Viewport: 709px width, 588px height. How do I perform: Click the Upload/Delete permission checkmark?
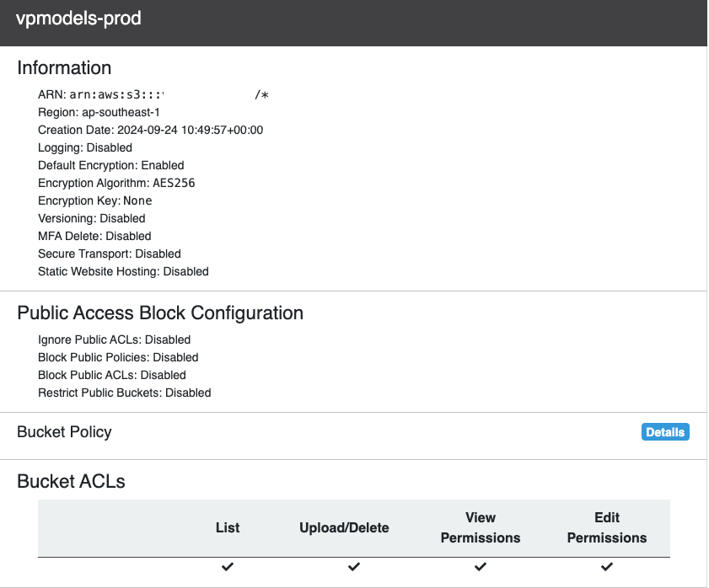click(354, 567)
